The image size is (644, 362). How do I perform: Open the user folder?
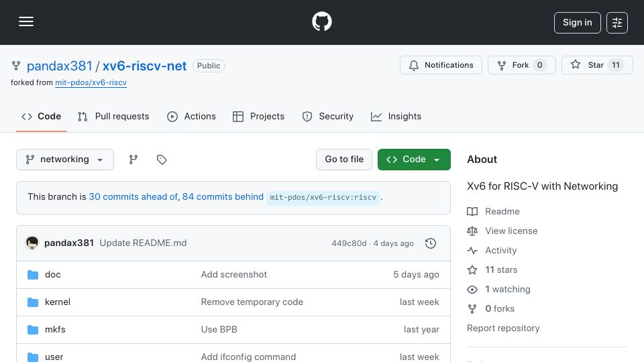click(x=54, y=357)
